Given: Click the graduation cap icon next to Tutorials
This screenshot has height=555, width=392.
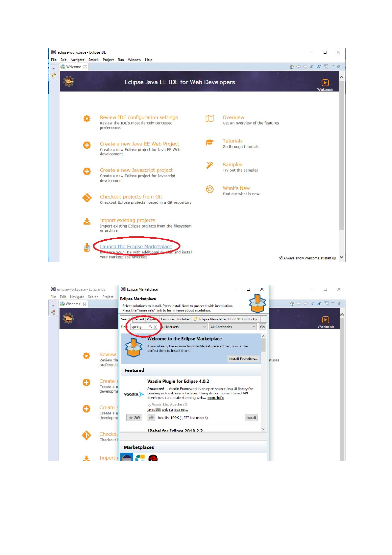Looking at the screenshot, I should coord(209,142).
